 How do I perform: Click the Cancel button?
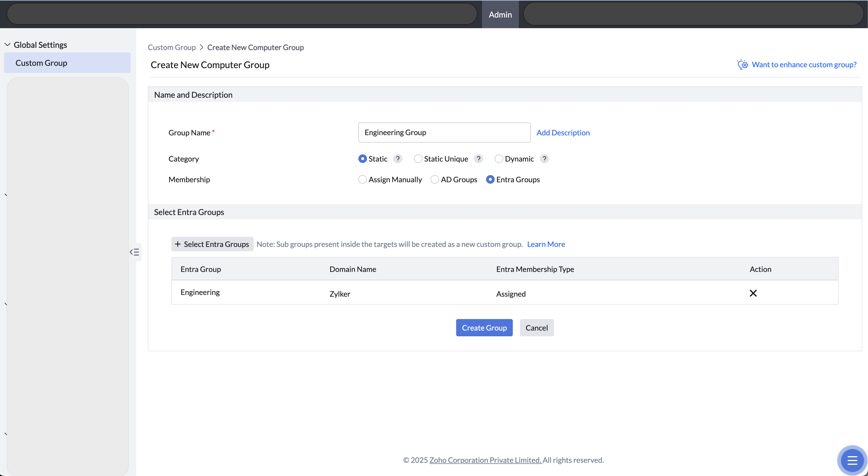coord(536,328)
